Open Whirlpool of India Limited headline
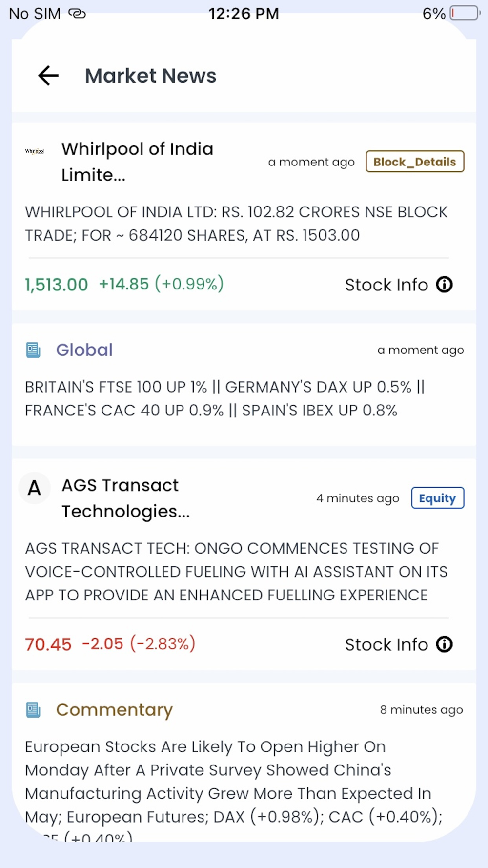 point(138,162)
